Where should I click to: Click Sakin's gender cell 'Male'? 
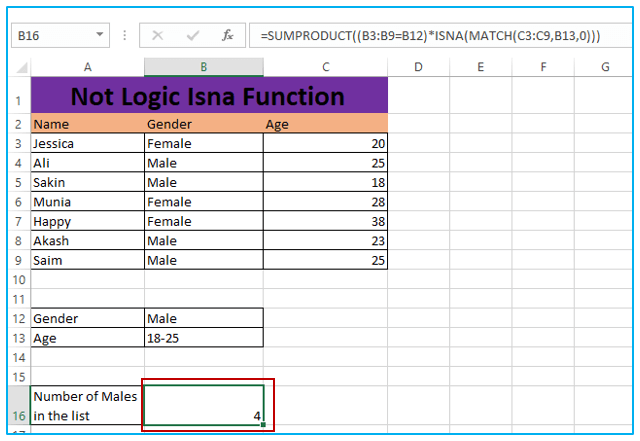[x=204, y=182]
